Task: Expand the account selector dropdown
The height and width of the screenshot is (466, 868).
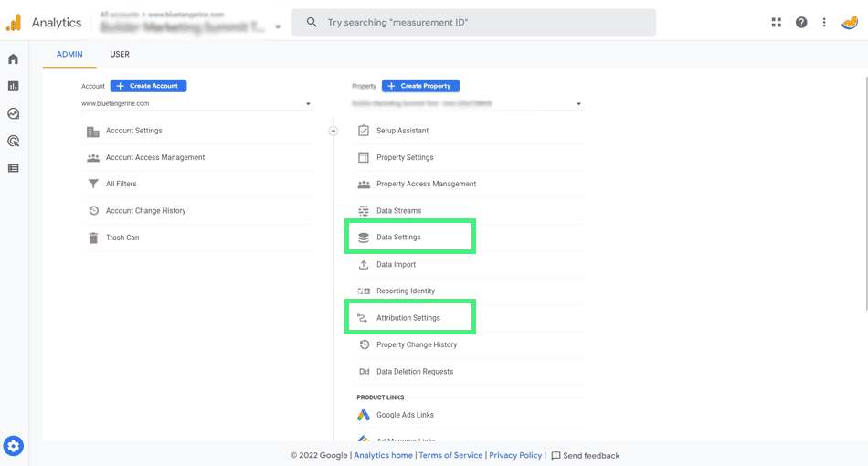Action: pos(196,104)
